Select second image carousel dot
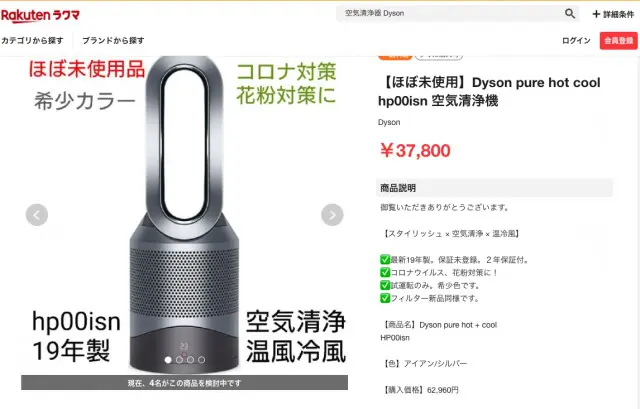The image size is (640, 409). click(x=179, y=360)
